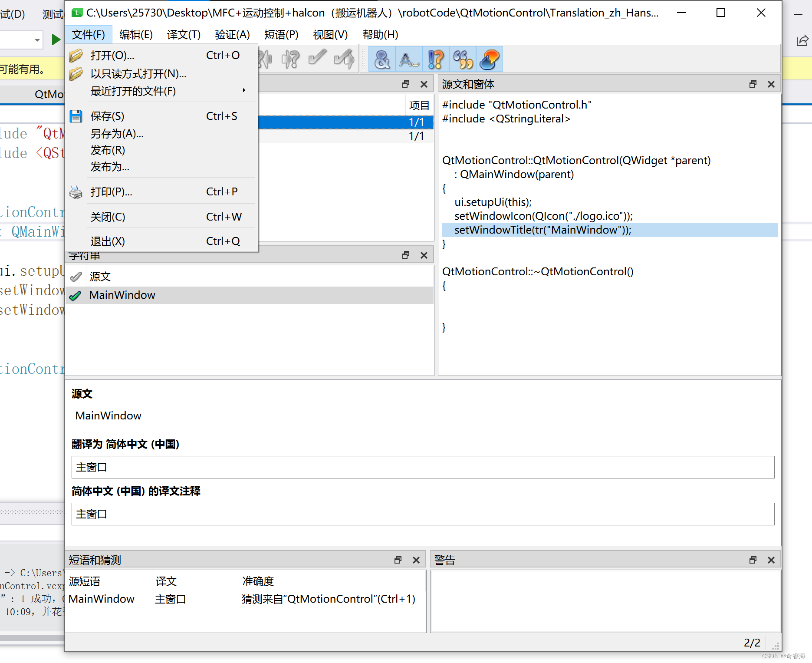Toggle phrase matches validation (quotes icon)
Screen dimensions: 812x663
463,59
